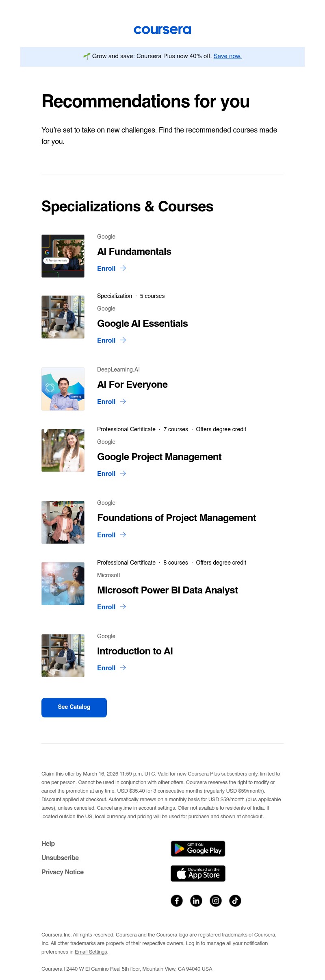Open the Unsubscribe link
Screen dimensions: 325x980
click(60, 858)
